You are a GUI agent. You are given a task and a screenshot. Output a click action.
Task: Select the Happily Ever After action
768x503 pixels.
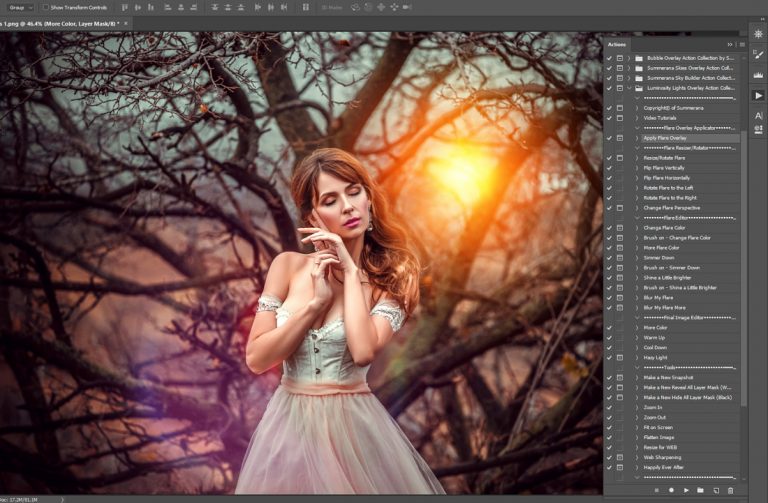[664, 467]
